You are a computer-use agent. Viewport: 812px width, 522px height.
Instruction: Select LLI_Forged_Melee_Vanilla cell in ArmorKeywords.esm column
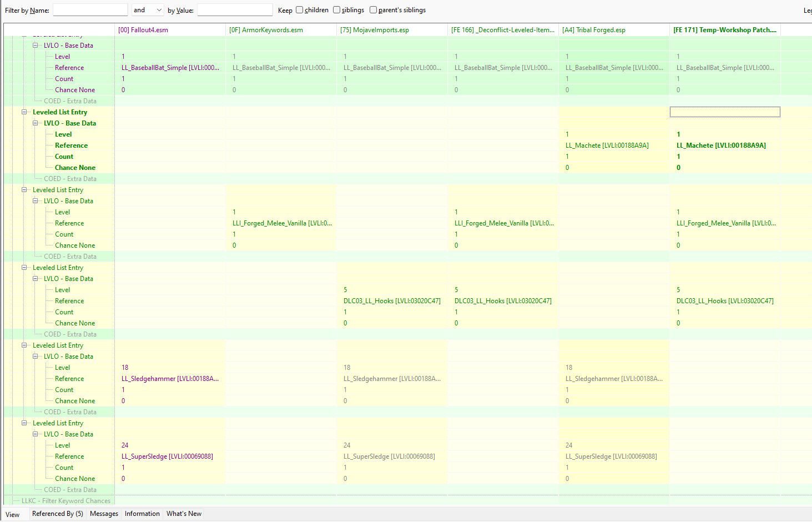coord(281,223)
